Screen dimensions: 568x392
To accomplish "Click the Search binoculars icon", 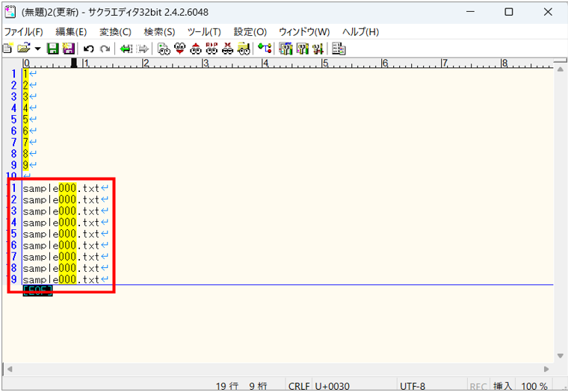I will [x=163, y=49].
